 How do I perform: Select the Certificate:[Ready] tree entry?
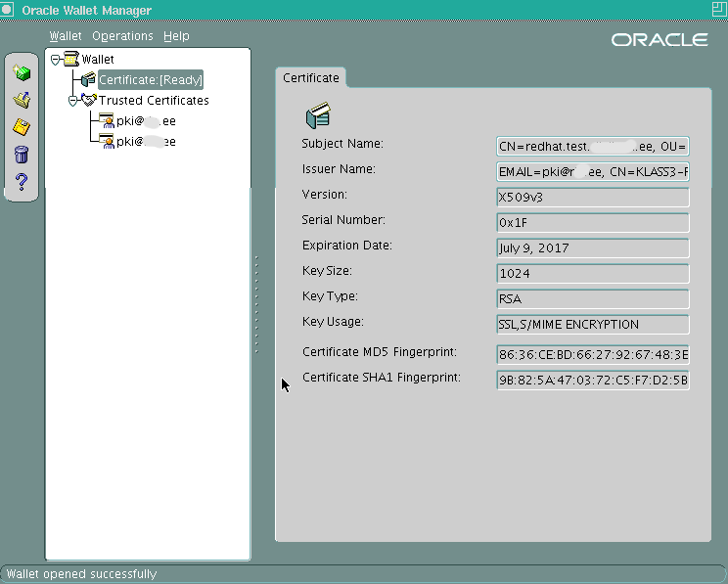pos(151,80)
